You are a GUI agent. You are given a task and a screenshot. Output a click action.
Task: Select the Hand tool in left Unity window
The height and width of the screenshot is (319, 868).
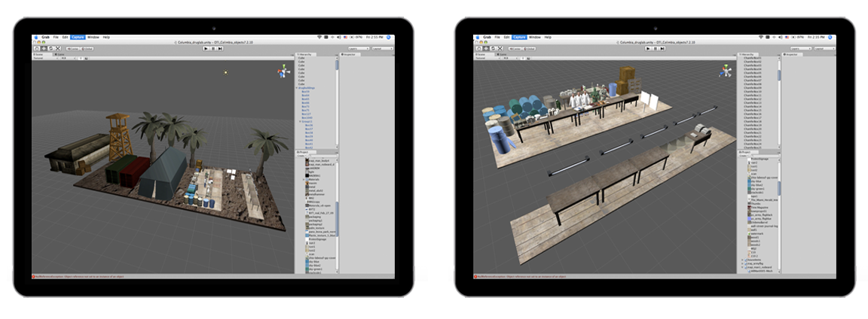click(x=35, y=48)
